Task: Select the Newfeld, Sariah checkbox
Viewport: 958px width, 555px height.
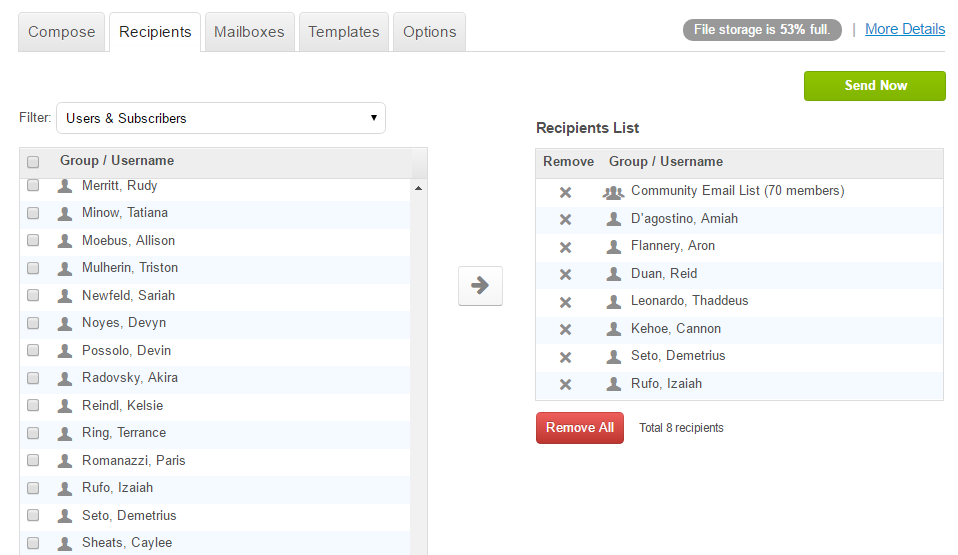Action: tap(33, 296)
